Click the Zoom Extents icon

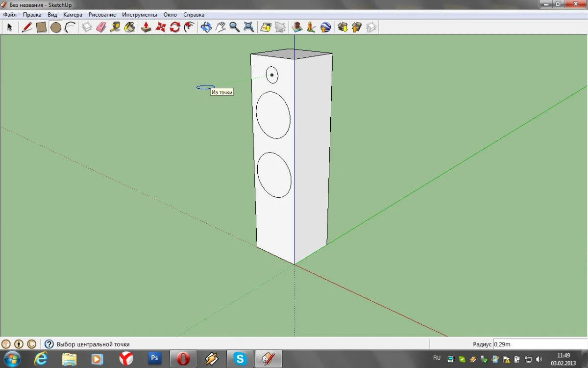249,27
